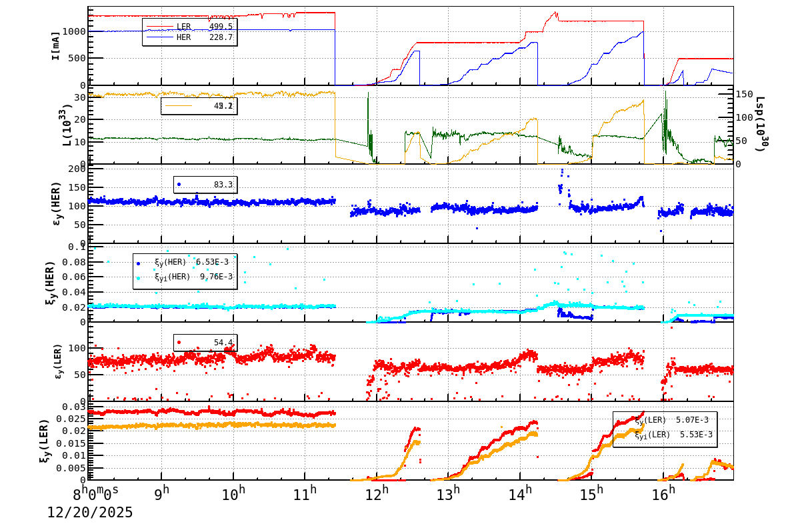The image size is (800, 532).
Task: Click the ξyi(LER) 5.53E-3 legend entry
Action: tap(673, 435)
